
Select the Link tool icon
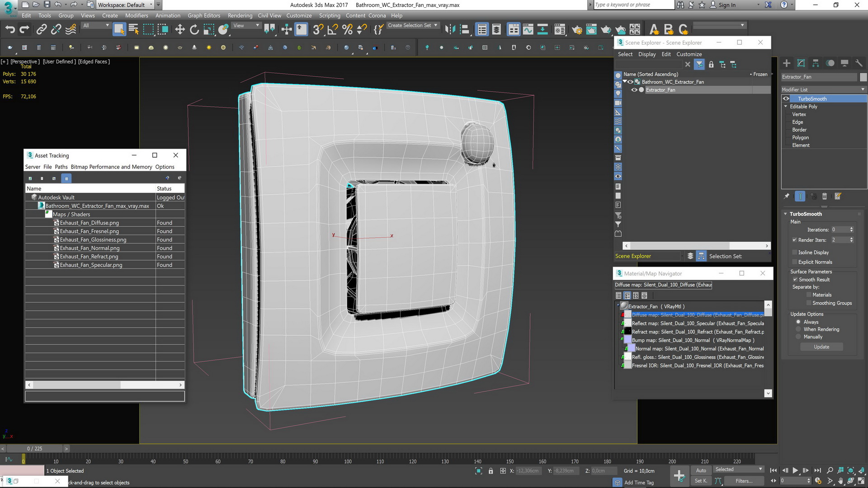tap(42, 30)
